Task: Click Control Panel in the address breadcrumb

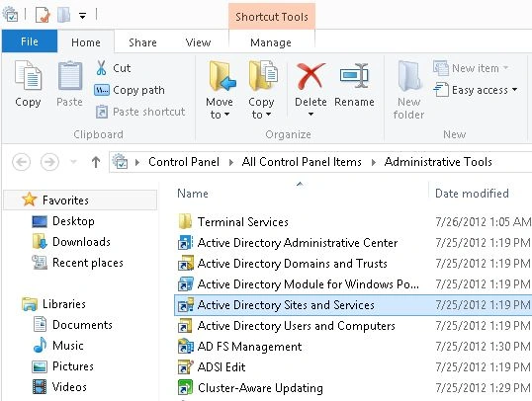Action: [184, 162]
